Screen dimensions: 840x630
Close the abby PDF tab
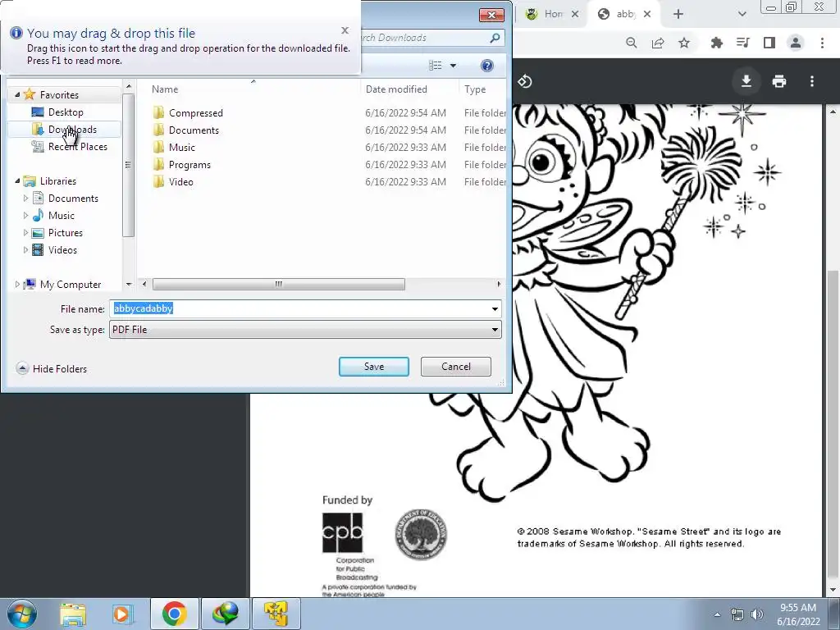[647, 15]
